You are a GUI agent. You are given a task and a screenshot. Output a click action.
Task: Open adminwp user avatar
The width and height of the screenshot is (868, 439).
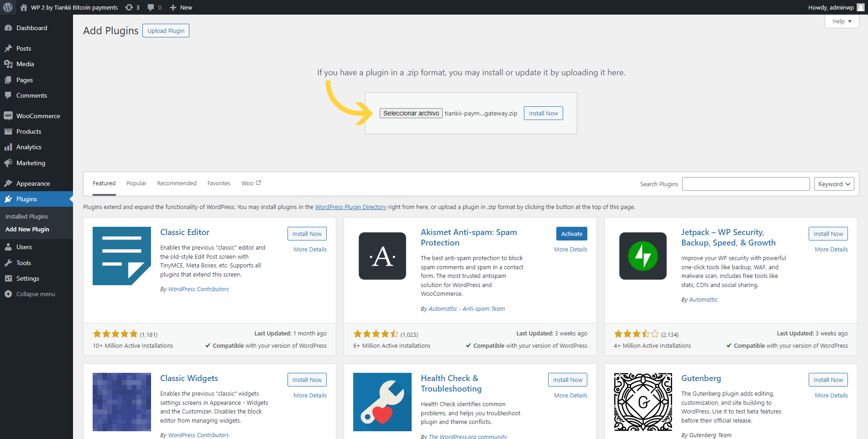pyautogui.click(x=861, y=7)
